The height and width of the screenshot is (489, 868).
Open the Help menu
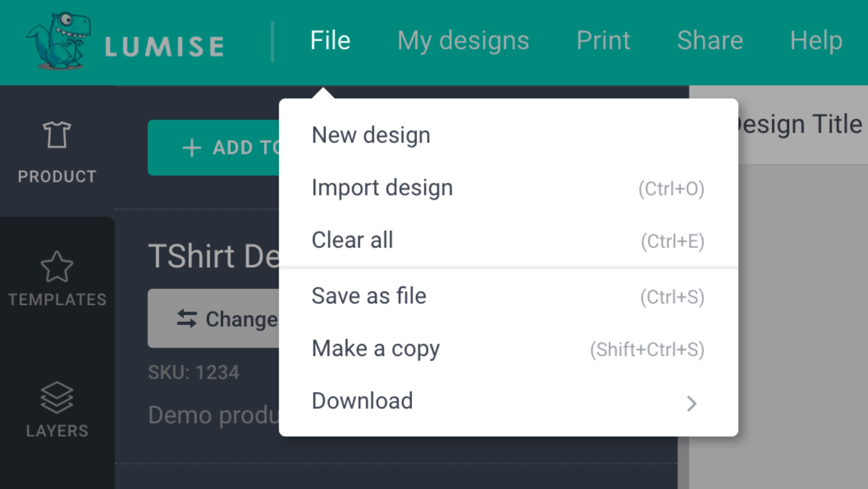pos(815,41)
